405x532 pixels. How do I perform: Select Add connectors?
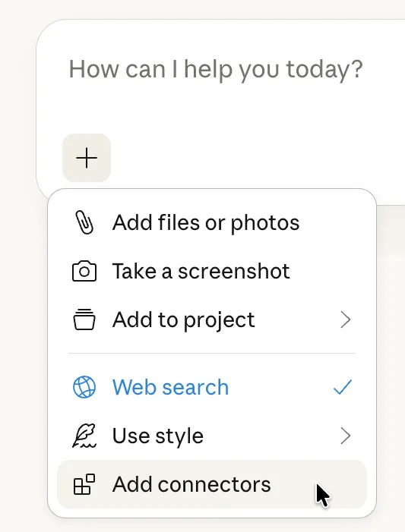212,484
